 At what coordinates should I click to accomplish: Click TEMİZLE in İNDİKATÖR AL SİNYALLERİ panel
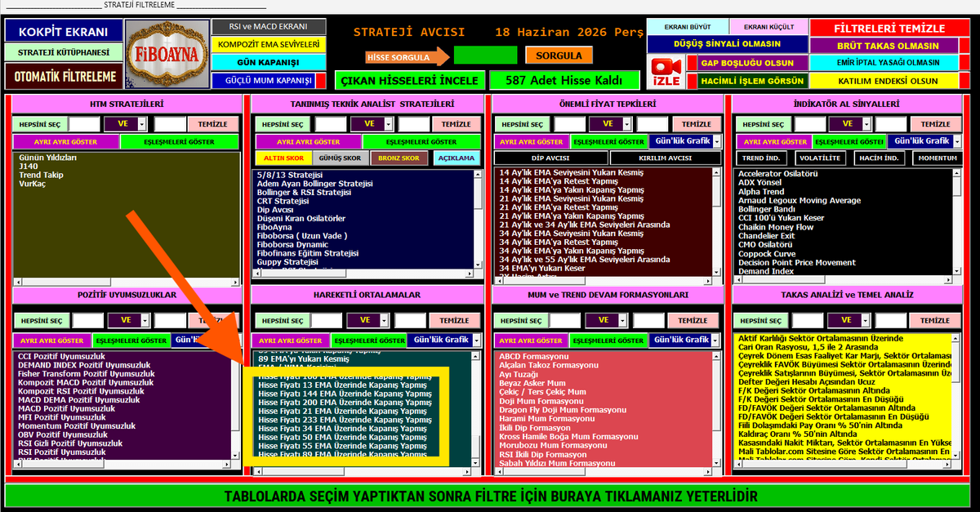point(937,124)
